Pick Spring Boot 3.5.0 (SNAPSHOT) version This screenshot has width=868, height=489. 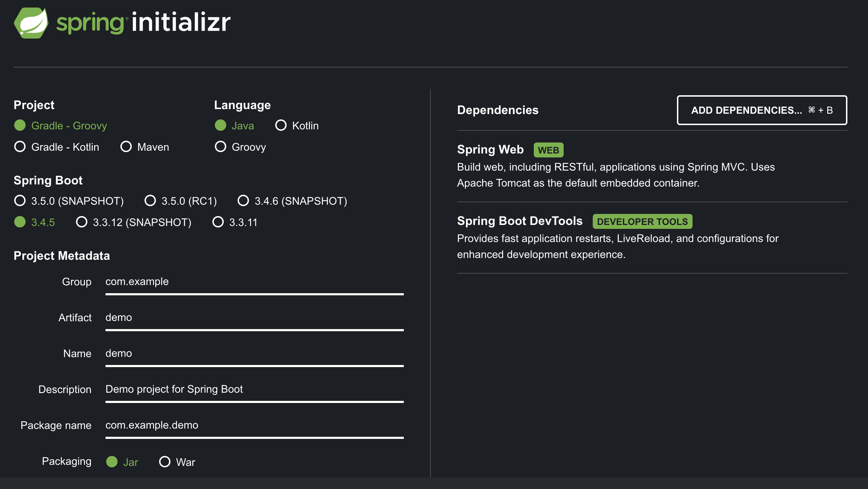coord(69,201)
